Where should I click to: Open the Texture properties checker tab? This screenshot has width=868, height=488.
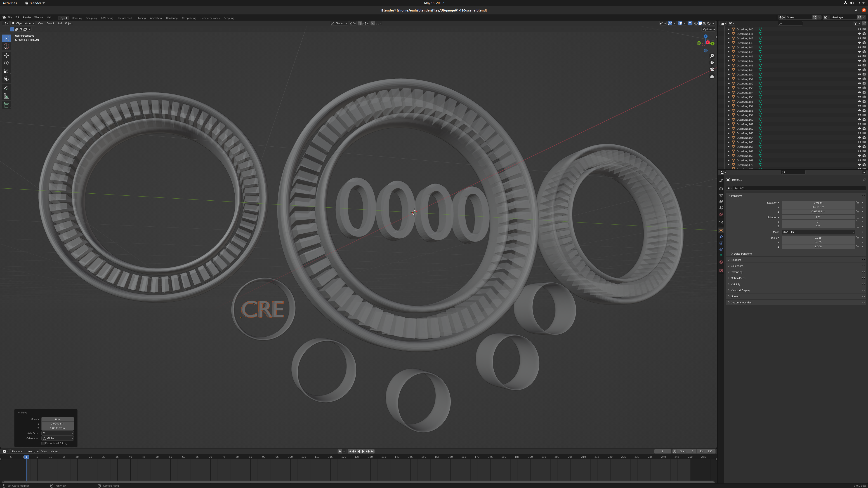pyautogui.click(x=721, y=270)
